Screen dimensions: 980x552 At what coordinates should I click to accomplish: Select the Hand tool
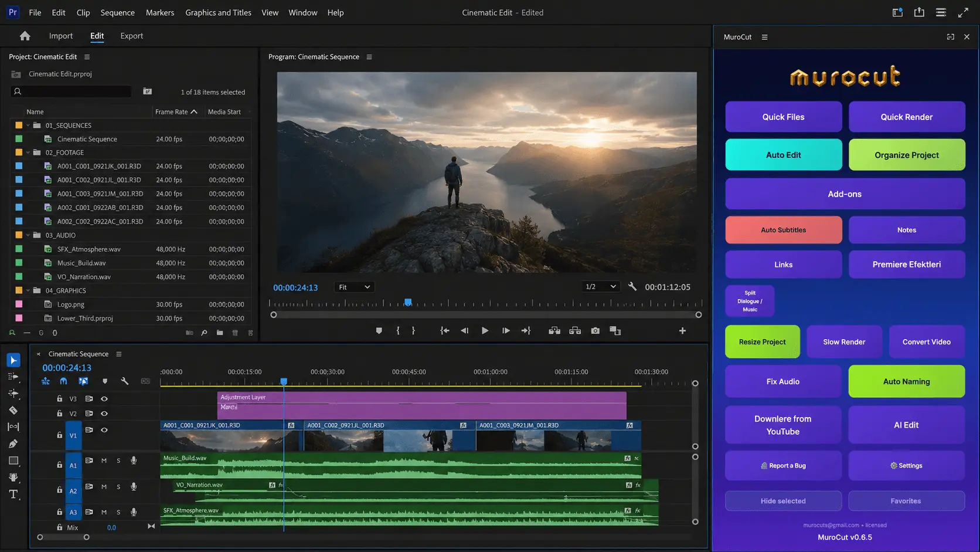pos(13,478)
